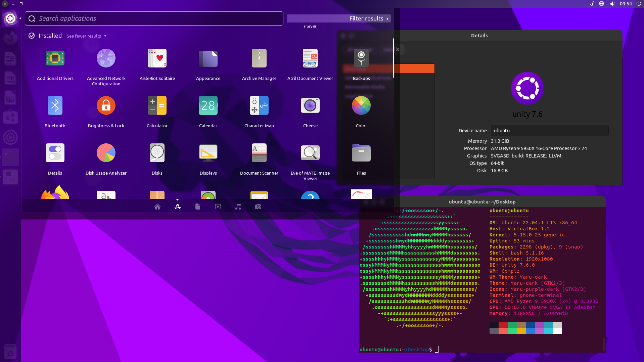Select the music category in the bottom bar
Viewport: 644px width, 362px height.
[238, 207]
